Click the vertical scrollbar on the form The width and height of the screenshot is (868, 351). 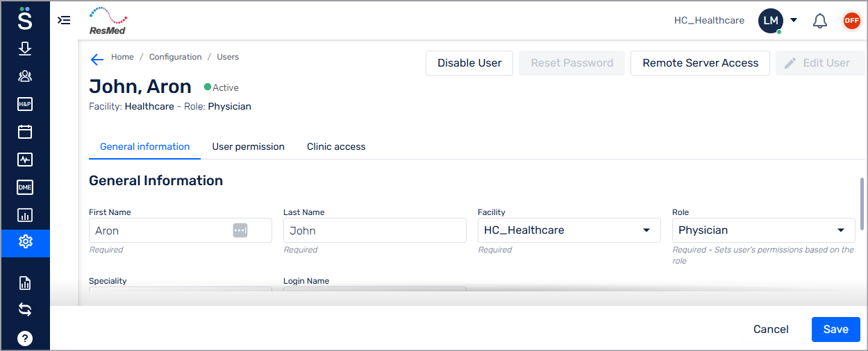click(x=863, y=203)
